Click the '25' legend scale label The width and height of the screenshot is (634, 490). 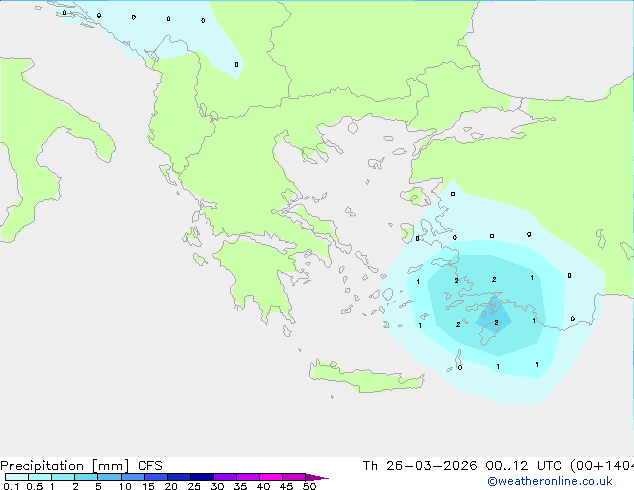(x=194, y=486)
